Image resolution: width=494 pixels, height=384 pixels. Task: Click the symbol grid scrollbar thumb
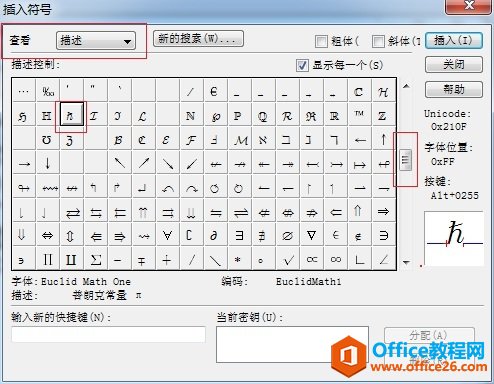(x=406, y=160)
